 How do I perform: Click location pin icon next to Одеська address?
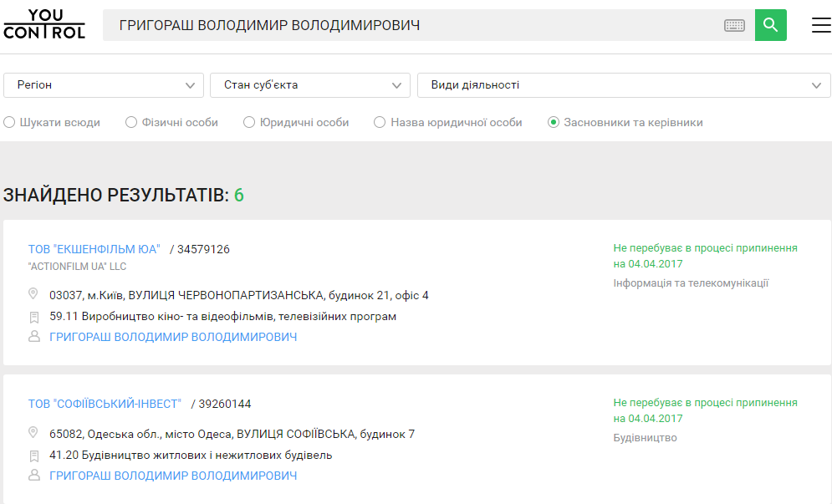click(x=34, y=433)
